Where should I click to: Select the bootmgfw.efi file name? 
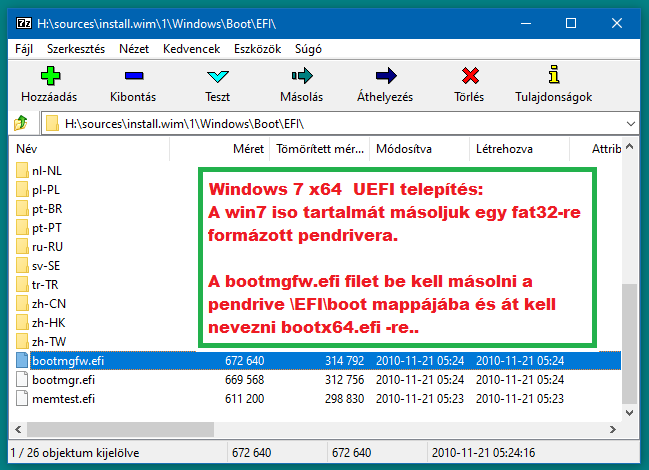click(x=68, y=361)
